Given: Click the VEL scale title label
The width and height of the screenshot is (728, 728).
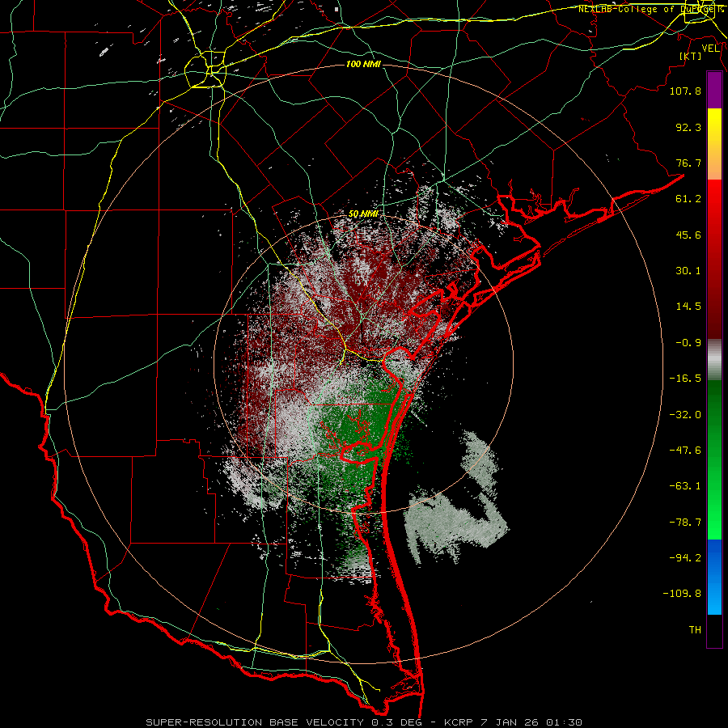Looking at the screenshot, I should click(x=710, y=49).
